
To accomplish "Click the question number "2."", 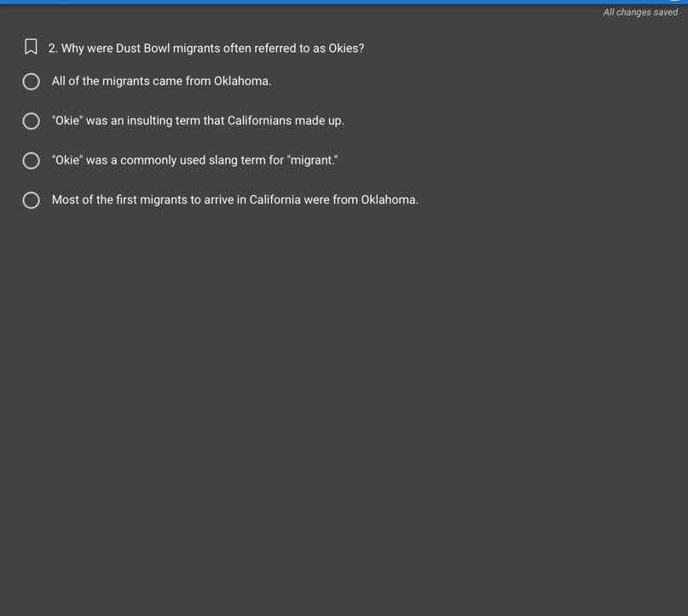I will (54, 49).
